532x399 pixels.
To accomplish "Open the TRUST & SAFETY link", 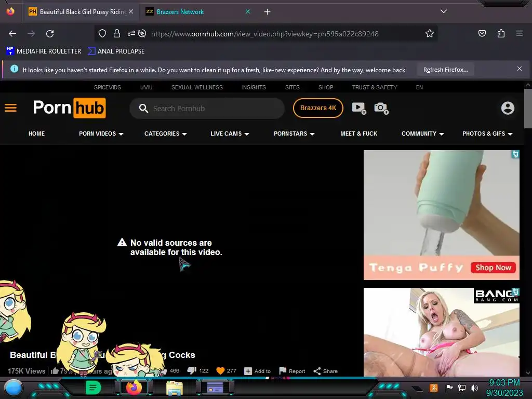I will coord(375,87).
